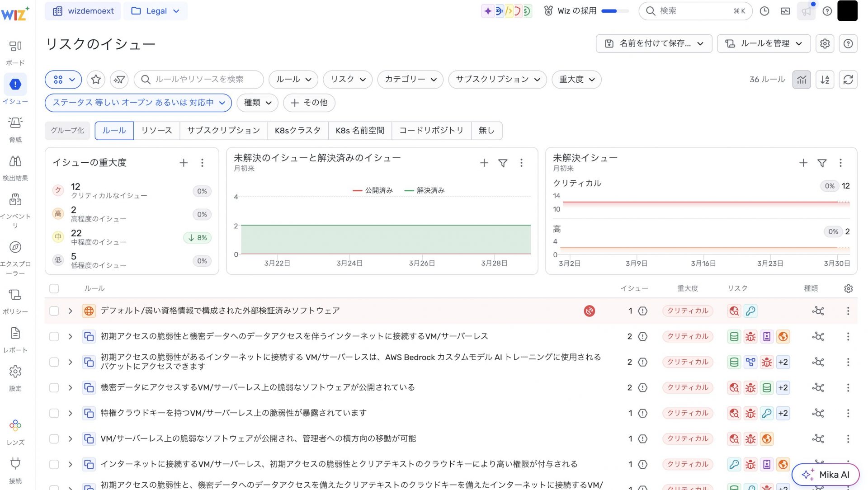
Task: Click the sort order icon button
Action: tap(825, 80)
